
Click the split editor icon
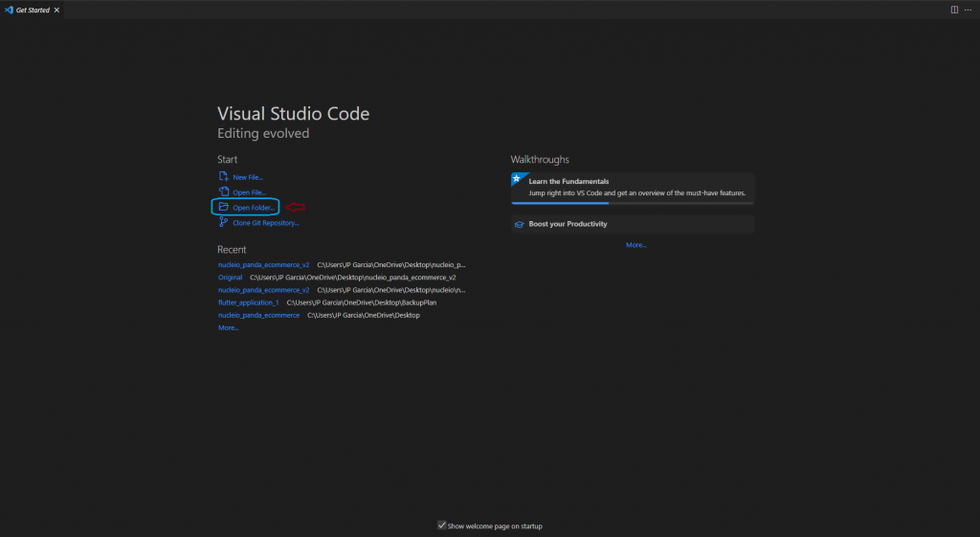tap(954, 10)
